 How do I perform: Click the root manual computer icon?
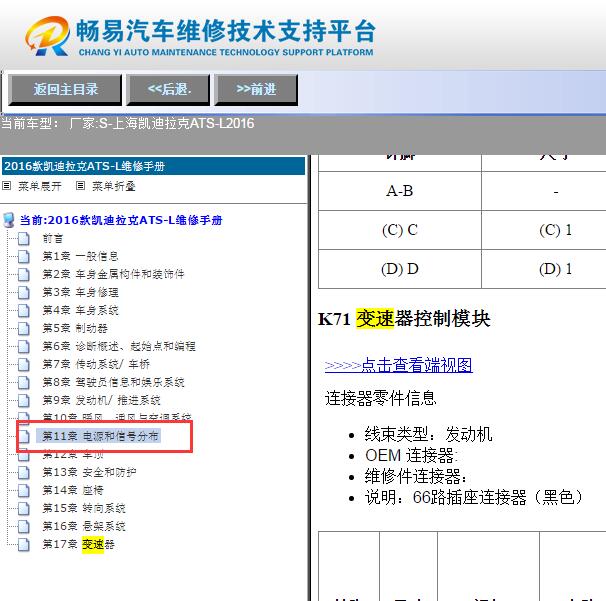[9, 220]
